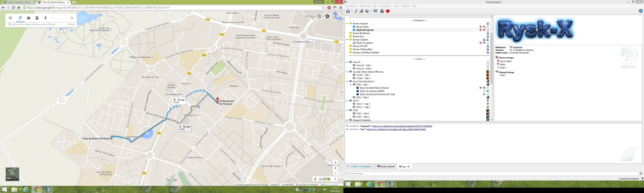
Task: Open the TeamSpeak Tools menu
Action: (x=396, y=6)
